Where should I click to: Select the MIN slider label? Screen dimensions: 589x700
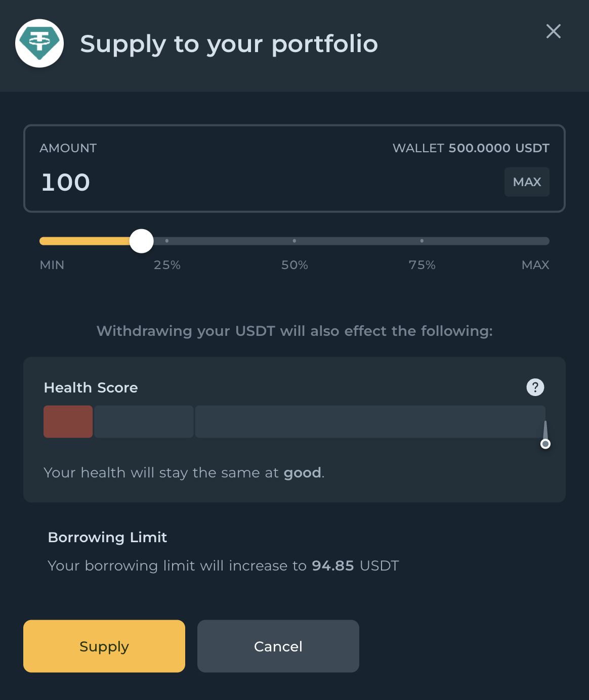coord(52,265)
